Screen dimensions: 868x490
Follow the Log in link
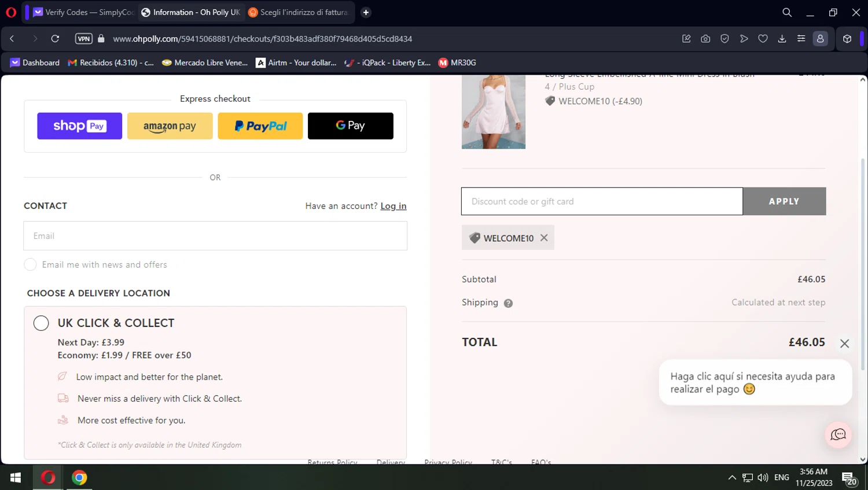[x=393, y=206]
